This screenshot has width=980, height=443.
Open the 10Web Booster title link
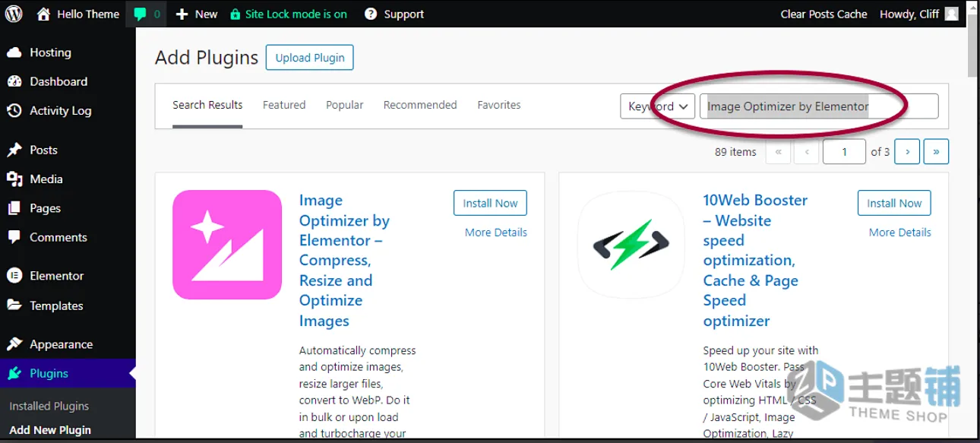coord(755,260)
